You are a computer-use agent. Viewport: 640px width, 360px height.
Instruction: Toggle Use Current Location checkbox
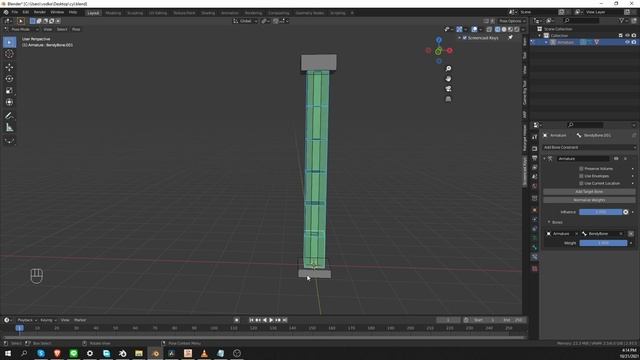(x=581, y=183)
